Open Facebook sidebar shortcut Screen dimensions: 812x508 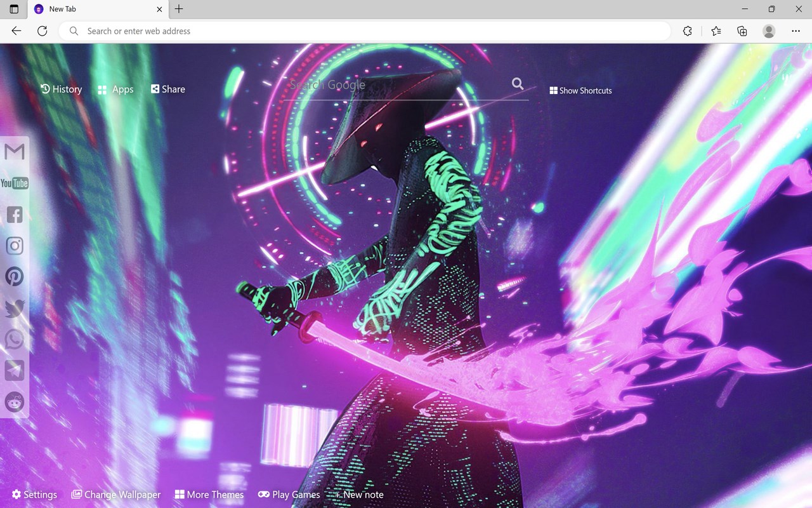pyautogui.click(x=14, y=214)
